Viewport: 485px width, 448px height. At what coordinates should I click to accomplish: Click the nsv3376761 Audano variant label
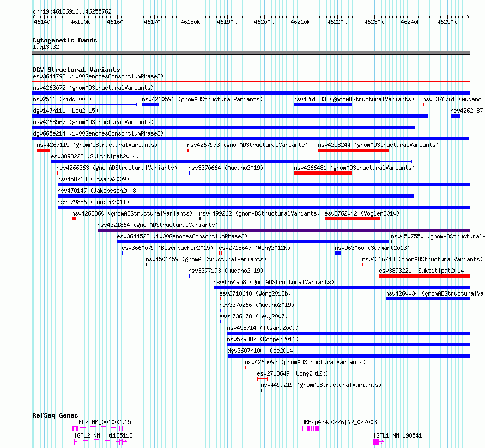point(453,99)
